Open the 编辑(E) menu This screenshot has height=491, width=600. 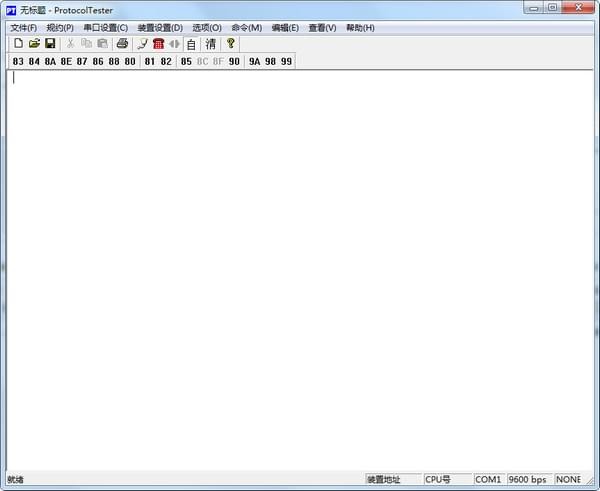tap(285, 28)
